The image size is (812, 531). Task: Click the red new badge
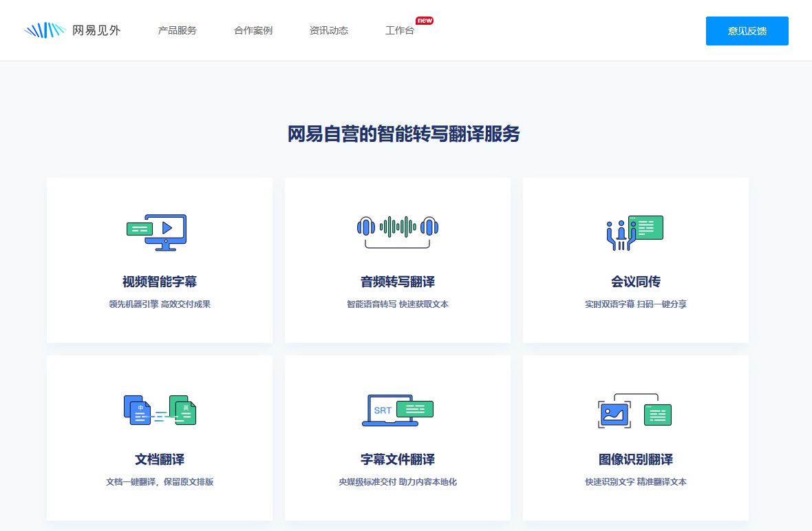click(x=425, y=21)
